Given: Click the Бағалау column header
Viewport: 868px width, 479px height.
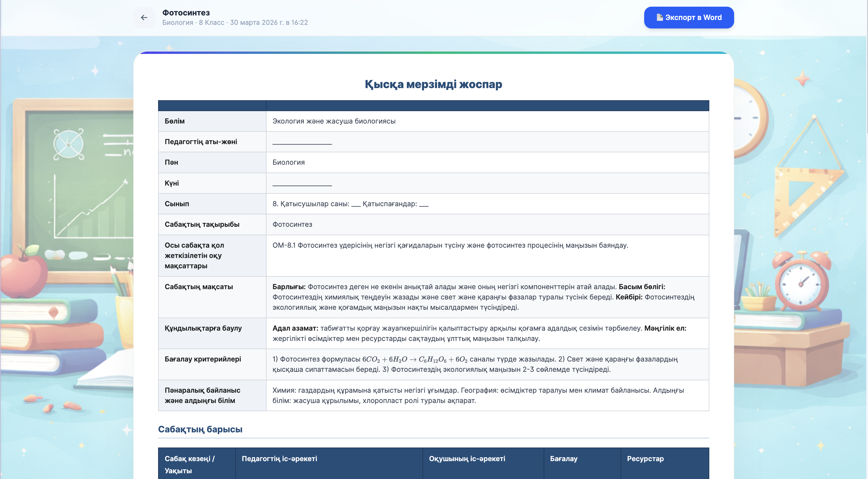Looking at the screenshot, I should point(563,458).
